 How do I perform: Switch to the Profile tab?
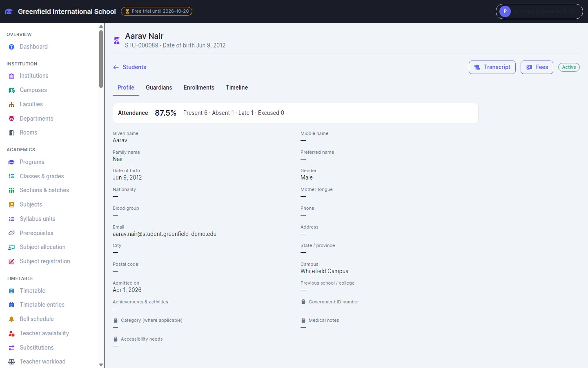[126, 88]
